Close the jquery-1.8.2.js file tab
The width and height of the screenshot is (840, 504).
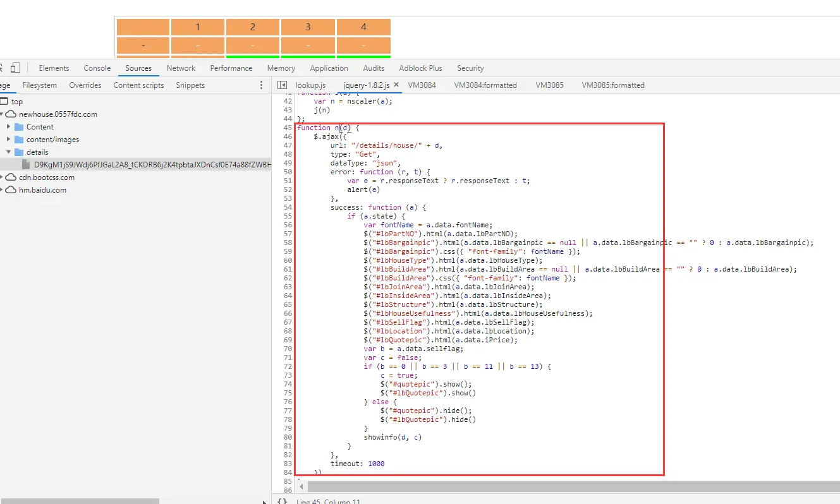point(396,85)
